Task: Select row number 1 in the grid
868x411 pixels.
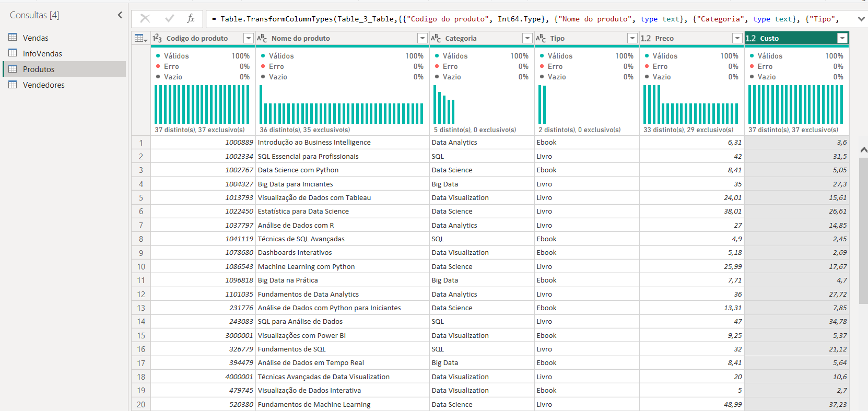Action: point(141,142)
